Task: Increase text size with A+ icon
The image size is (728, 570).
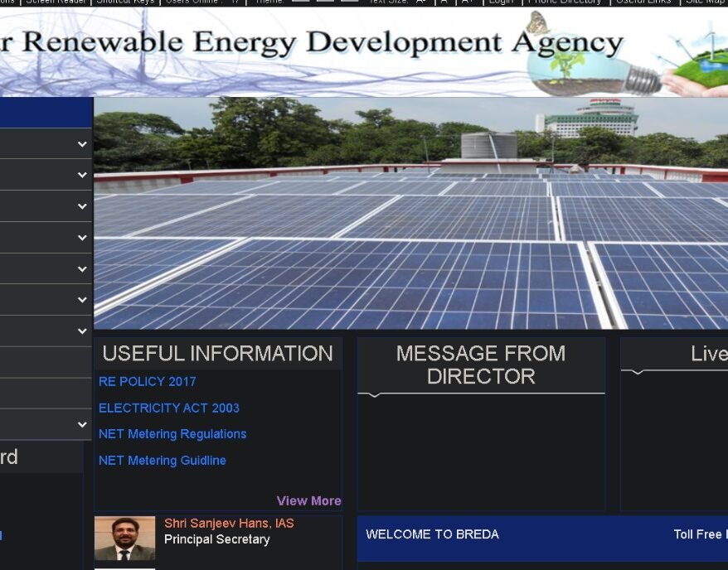Action: coord(467,2)
